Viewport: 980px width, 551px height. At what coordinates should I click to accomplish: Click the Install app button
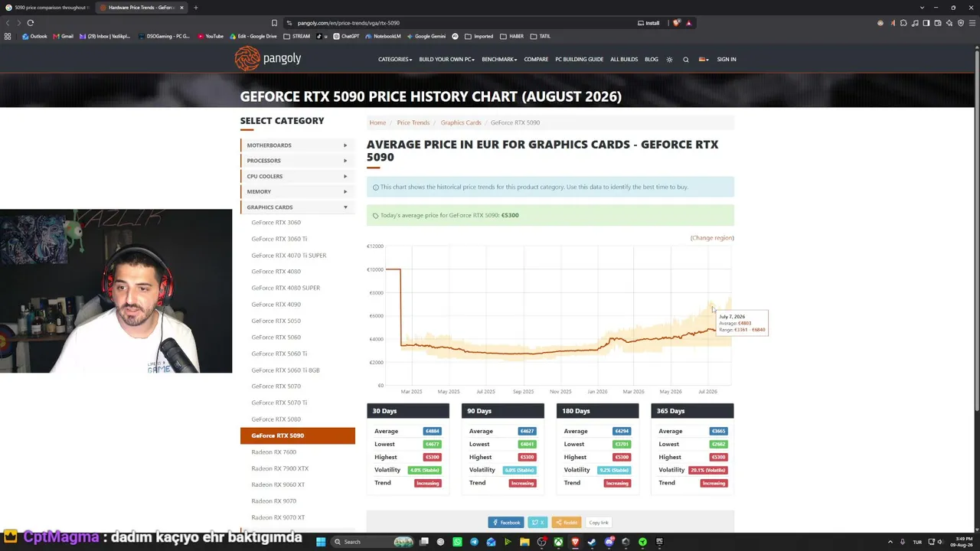(x=648, y=23)
